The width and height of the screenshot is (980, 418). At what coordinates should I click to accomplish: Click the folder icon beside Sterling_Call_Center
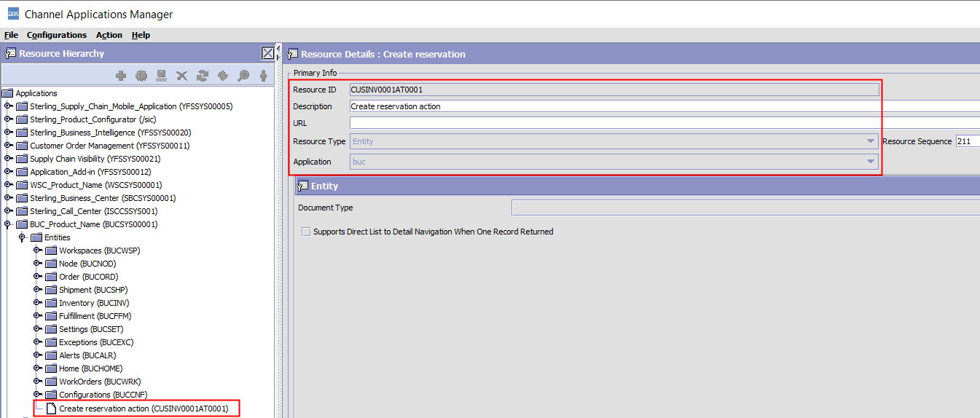click(22, 211)
